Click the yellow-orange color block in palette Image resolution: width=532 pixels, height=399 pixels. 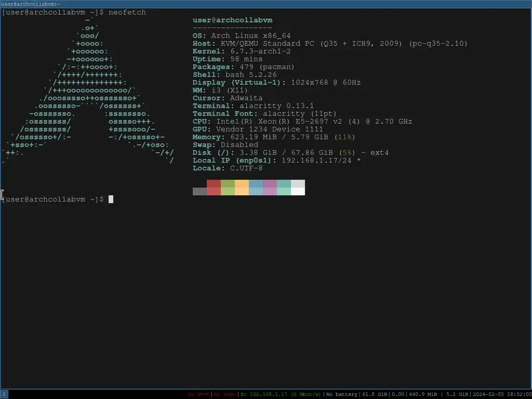tap(242, 188)
